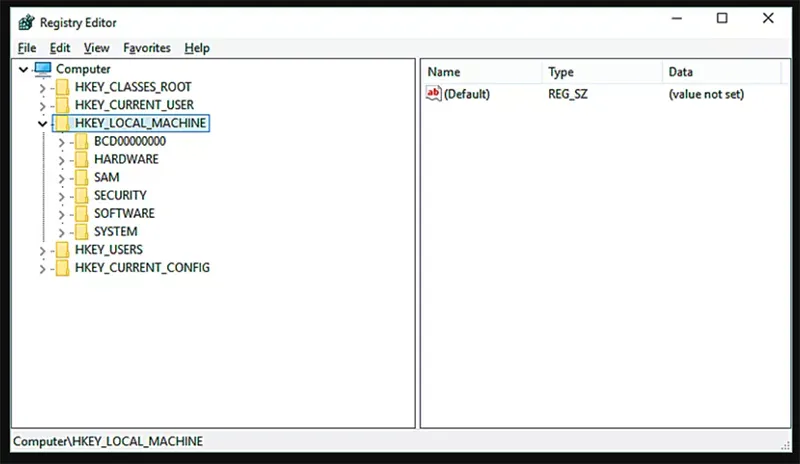The width and height of the screenshot is (800, 464).
Task: Expand the SYSTEM key arrow
Action: pos(61,232)
